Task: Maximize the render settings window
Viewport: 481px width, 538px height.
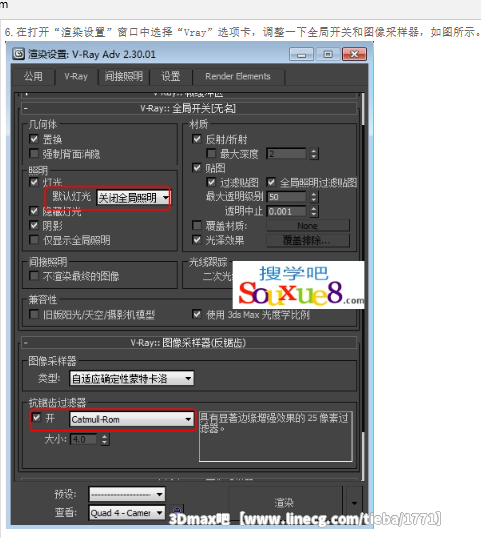Action: tap(328, 54)
